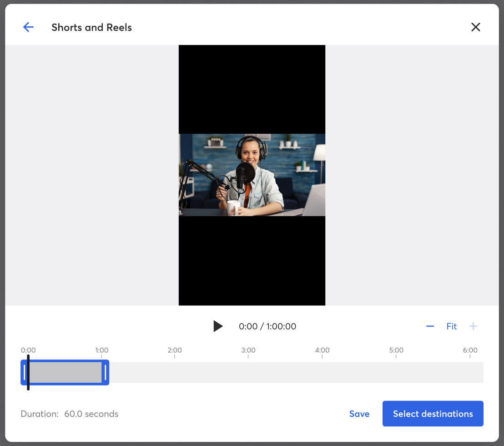
Task: Click the left trim handle of clip selection
Action: click(x=25, y=372)
